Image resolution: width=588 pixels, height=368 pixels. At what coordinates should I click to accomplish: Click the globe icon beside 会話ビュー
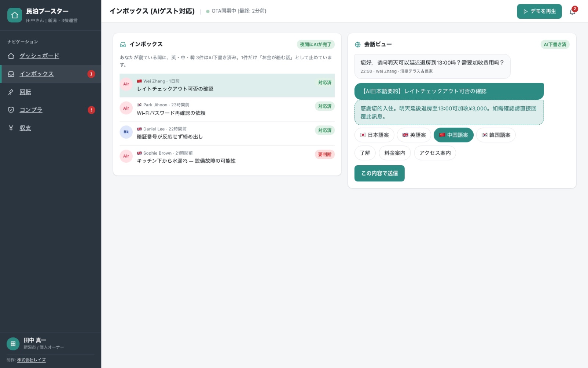tap(358, 45)
